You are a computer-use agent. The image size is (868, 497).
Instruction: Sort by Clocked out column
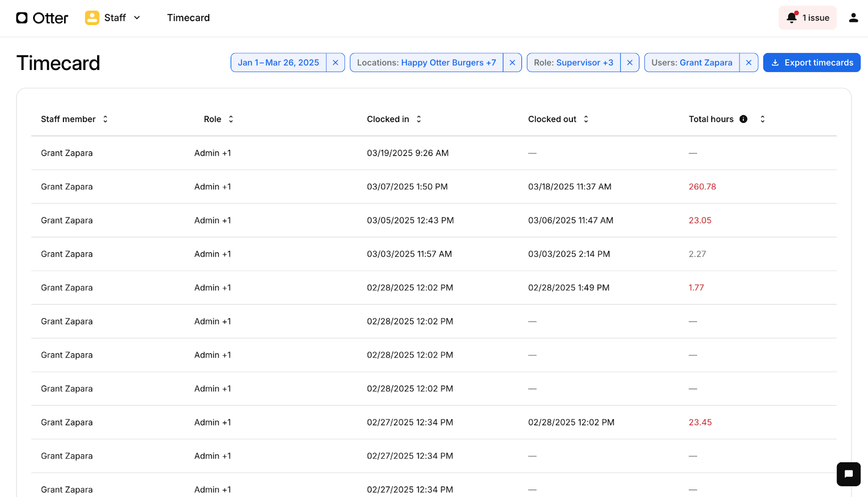(x=586, y=119)
